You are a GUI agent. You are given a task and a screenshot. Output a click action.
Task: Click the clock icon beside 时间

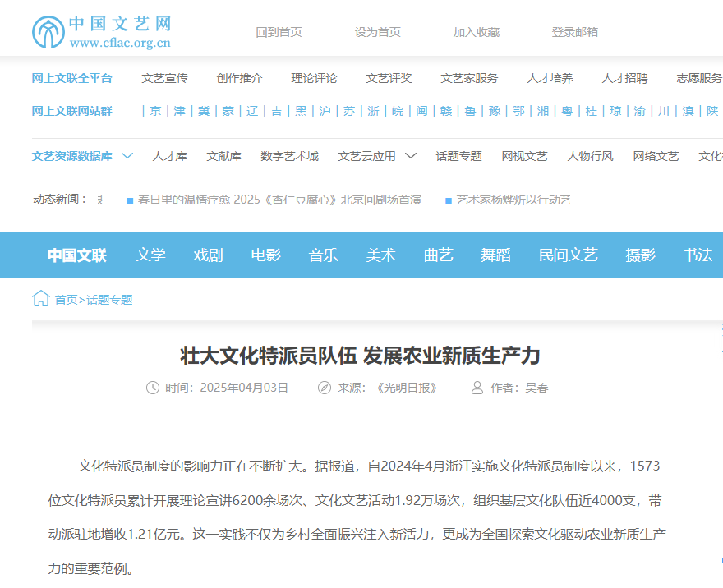click(152, 388)
